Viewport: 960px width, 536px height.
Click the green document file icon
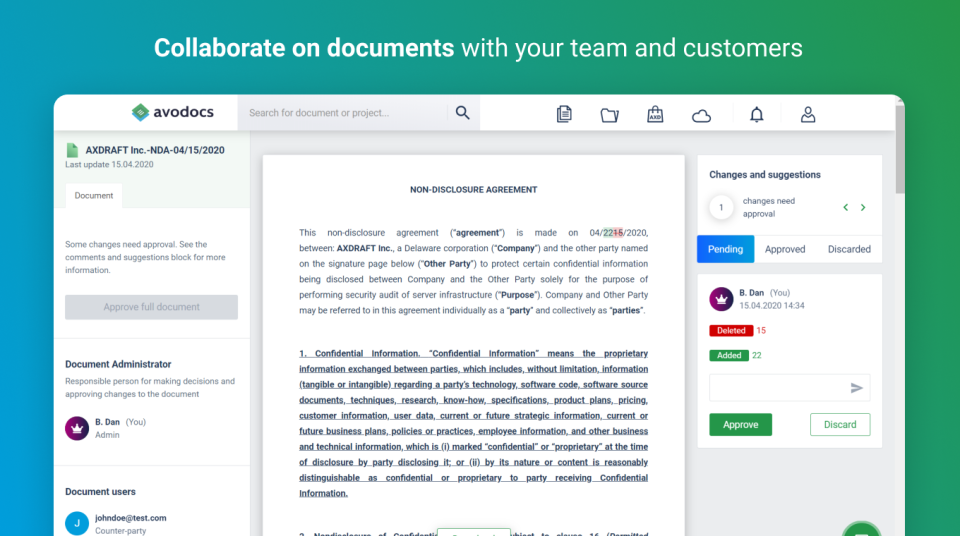(72, 150)
